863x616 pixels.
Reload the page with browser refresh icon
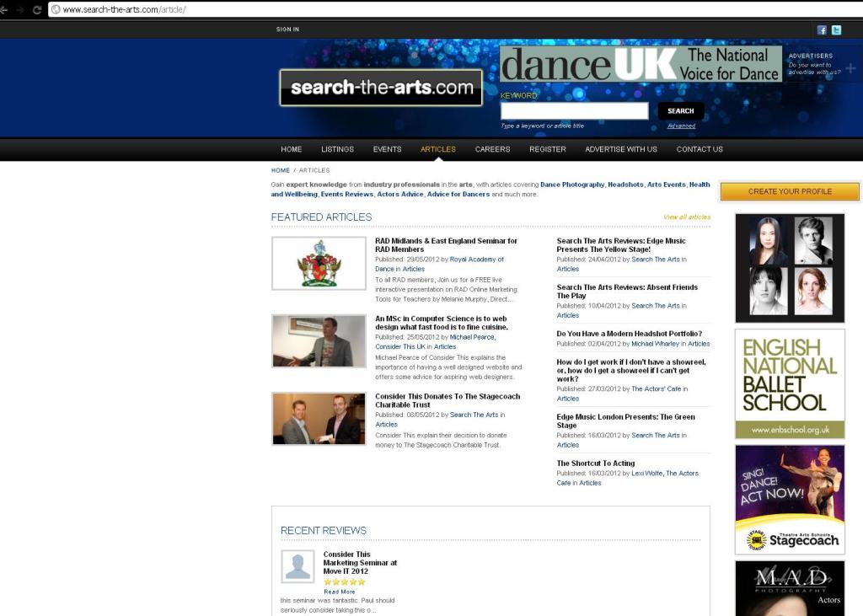pos(37,9)
